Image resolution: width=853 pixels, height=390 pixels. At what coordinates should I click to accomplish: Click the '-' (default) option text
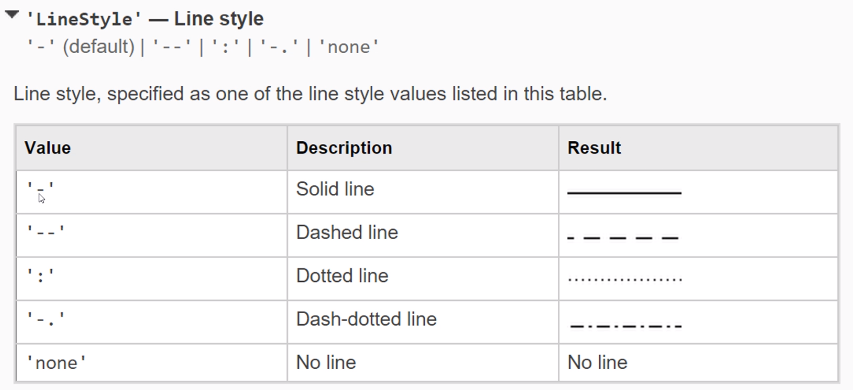point(81,47)
